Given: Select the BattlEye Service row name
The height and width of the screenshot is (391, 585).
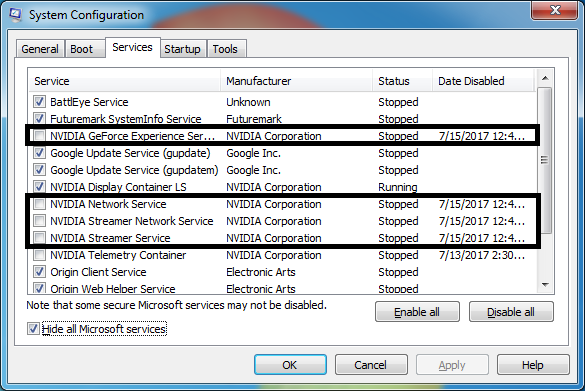Looking at the screenshot, I should pos(89,102).
